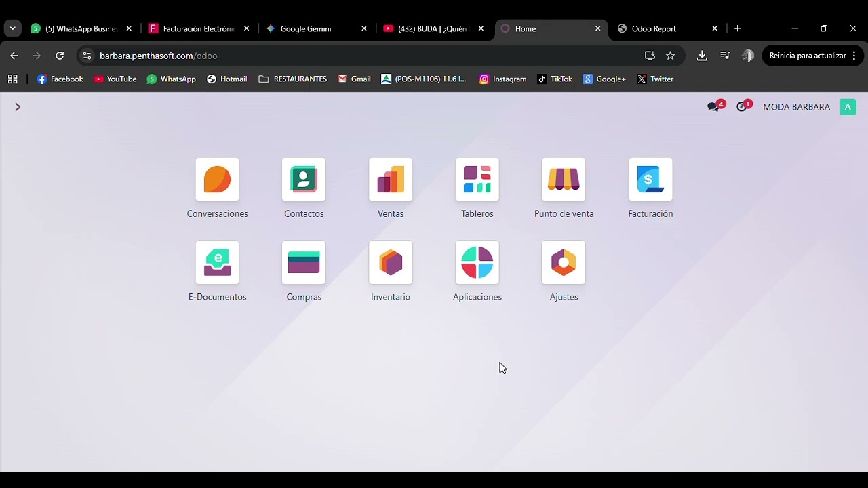Open the Hotmail bookmark

[x=227, y=79]
